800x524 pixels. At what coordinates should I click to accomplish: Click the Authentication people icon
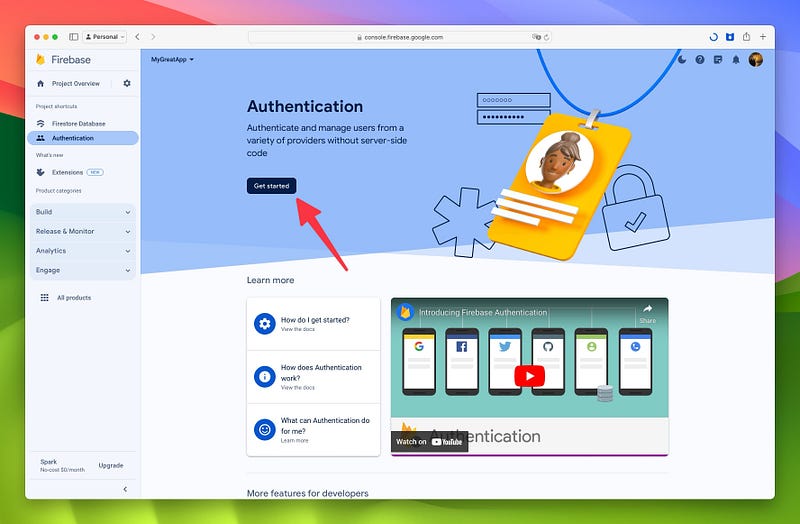point(41,138)
